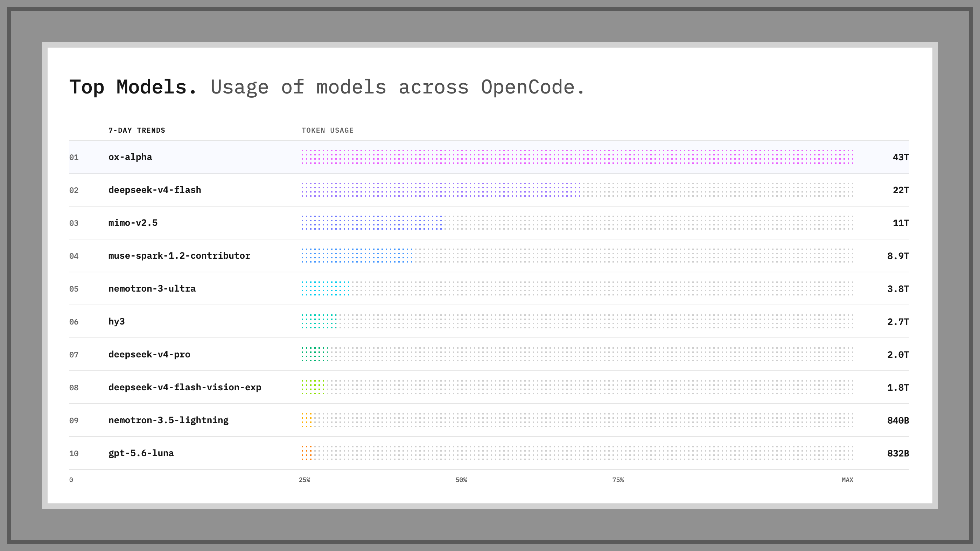Click the nemotron-3-ultra cyan usage bar
This screenshot has height=551, width=980.
pos(325,288)
